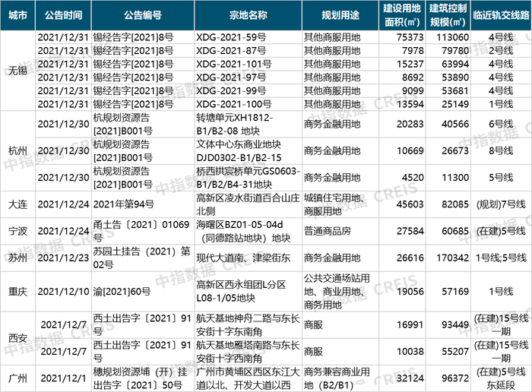Click land area value 4520
Image resolution: width=532 pixels, height=392 pixels.
click(413, 178)
